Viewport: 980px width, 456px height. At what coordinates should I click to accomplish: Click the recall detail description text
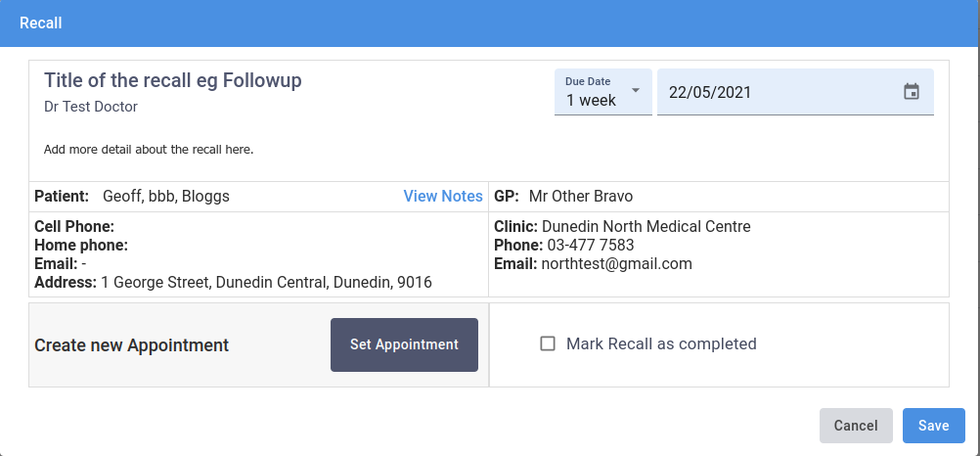[149, 150]
